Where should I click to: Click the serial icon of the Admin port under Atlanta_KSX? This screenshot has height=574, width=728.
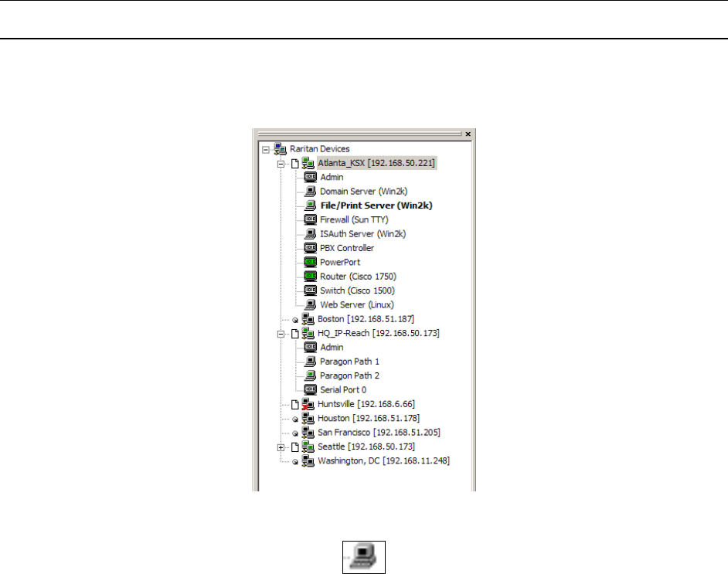click(310, 177)
